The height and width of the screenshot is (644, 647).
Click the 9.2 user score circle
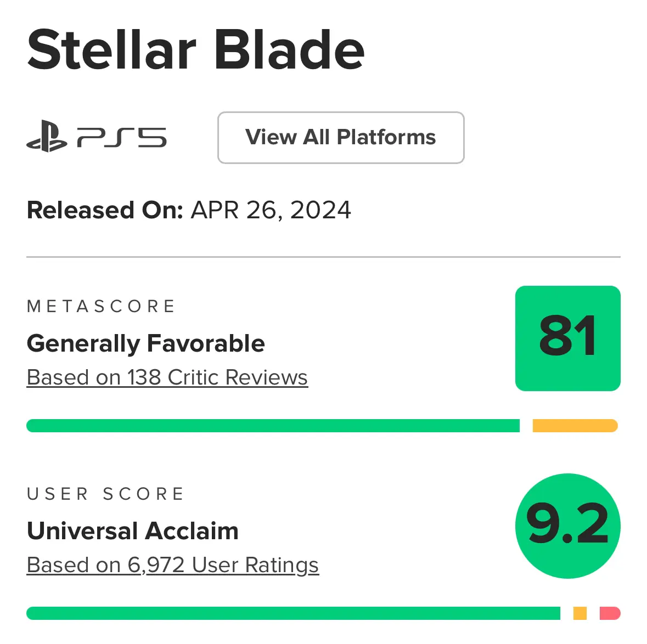[x=568, y=526]
